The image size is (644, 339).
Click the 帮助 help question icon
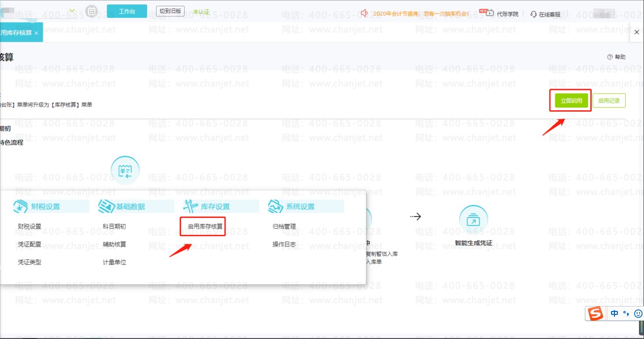(610, 57)
